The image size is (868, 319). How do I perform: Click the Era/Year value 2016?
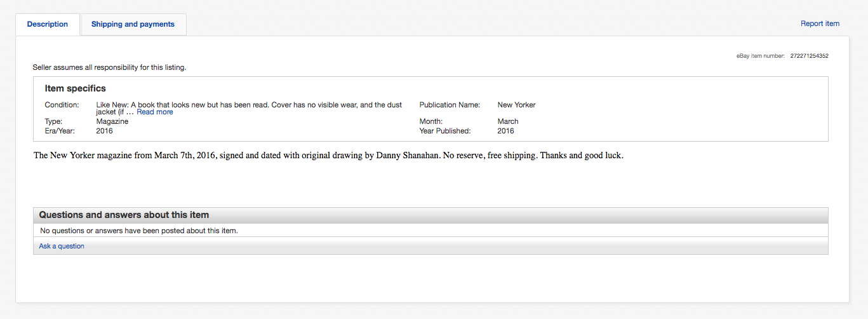point(104,131)
